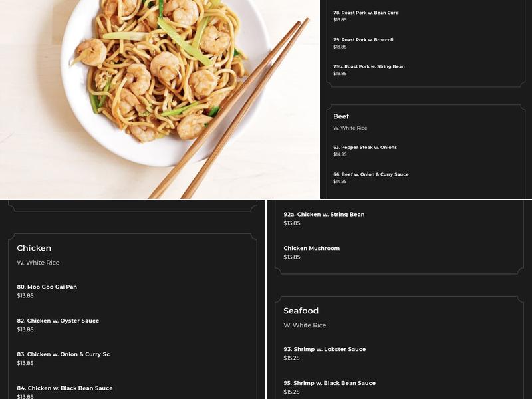Choose 66. Beef w. Onion & Curry Sauce
This screenshot has width=532, height=399.
371,174
